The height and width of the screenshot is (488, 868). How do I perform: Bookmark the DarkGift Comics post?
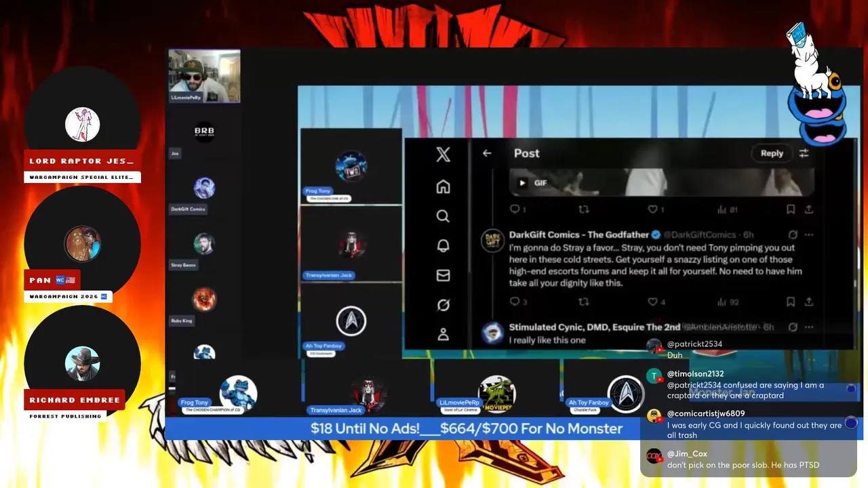791,302
